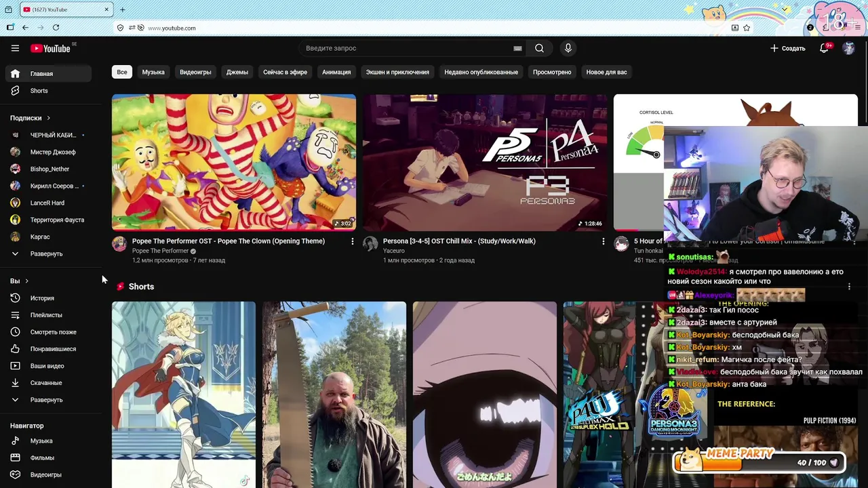Open Смотреть позже in sidebar
Screen dimensions: 868x488
click(x=48, y=331)
